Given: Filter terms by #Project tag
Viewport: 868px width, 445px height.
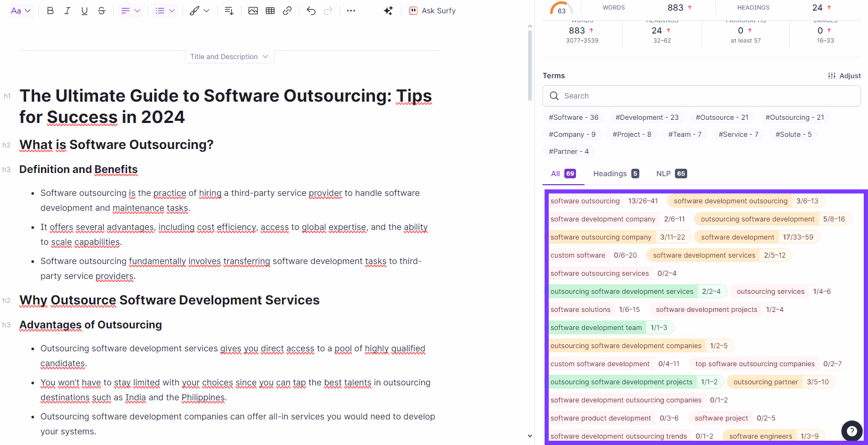Looking at the screenshot, I should [632, 135].
